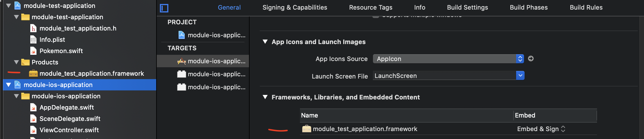Click the LaunchScreen text field
Viewport: 644px width, 139px height.
pyautogui.click(x=445, y=76)
